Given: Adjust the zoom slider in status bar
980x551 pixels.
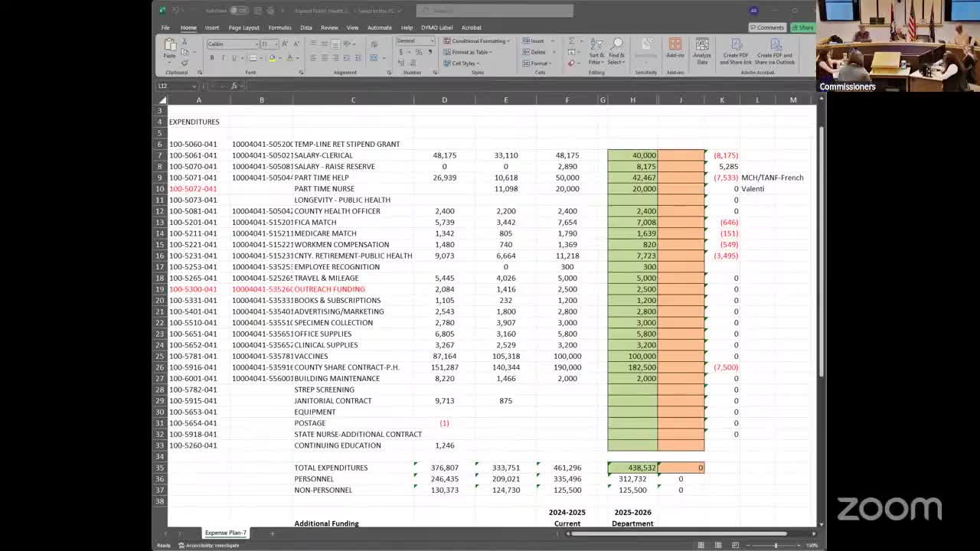Looking at the screenshot, I should click(x=776, y=545).
